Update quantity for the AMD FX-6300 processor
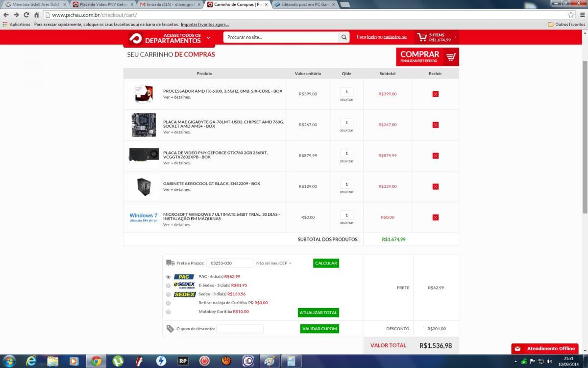Image resolution: width=588 pixels, height=368 pixels. click(346, 100)
